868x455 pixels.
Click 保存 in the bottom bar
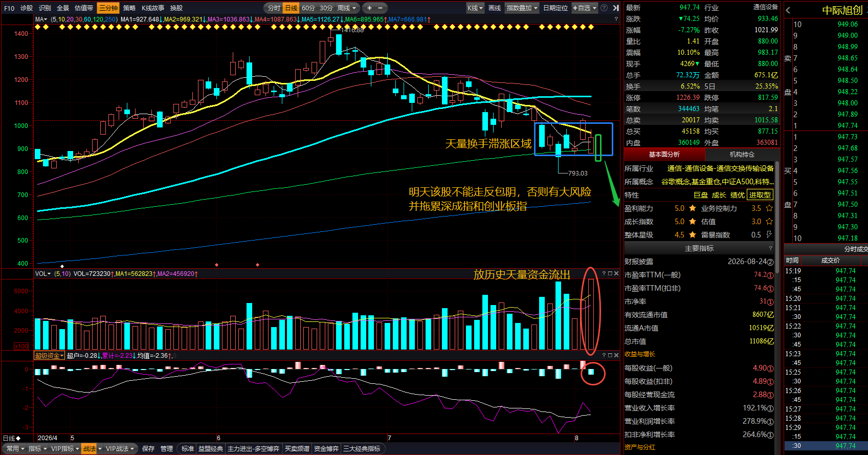click(x=148, y=449)
